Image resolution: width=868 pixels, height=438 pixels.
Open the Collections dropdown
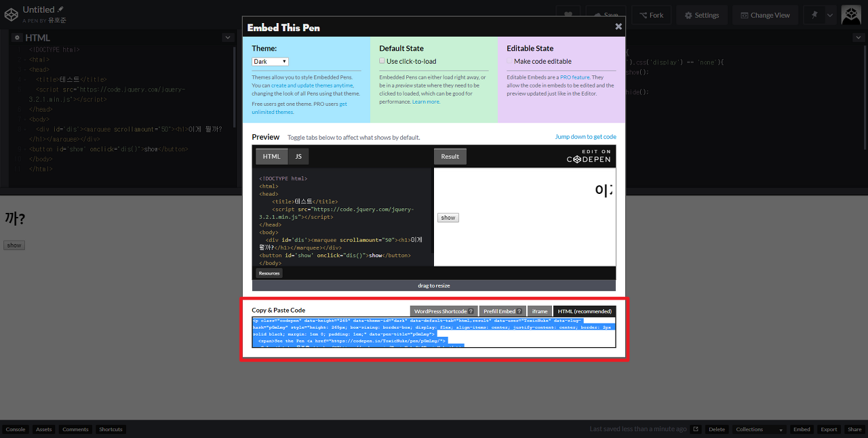pyautogui.click(x=759, y=429)
